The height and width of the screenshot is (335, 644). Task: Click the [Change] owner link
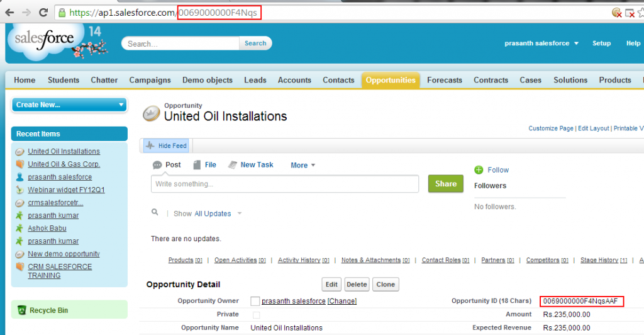[x=341, y=301]
